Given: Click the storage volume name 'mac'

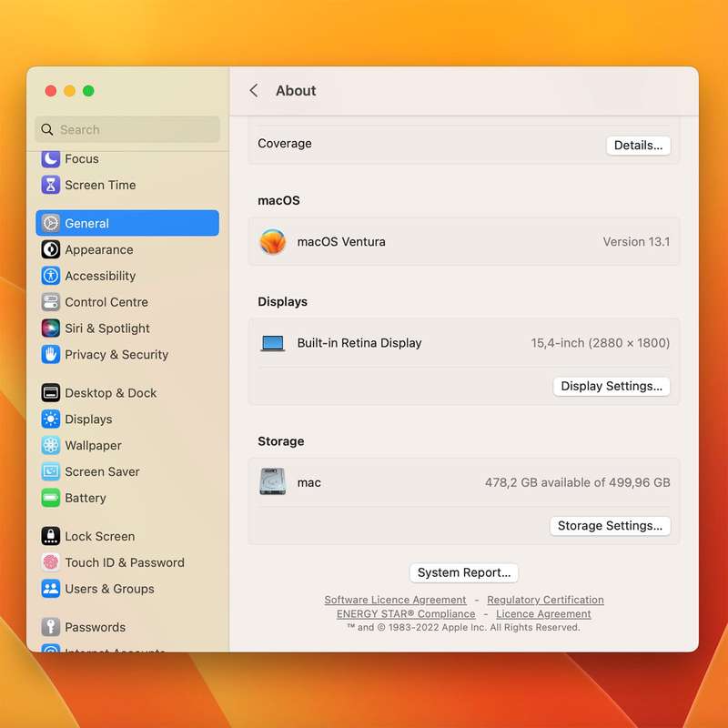Looking at the screenshot, I should [309, 482].
